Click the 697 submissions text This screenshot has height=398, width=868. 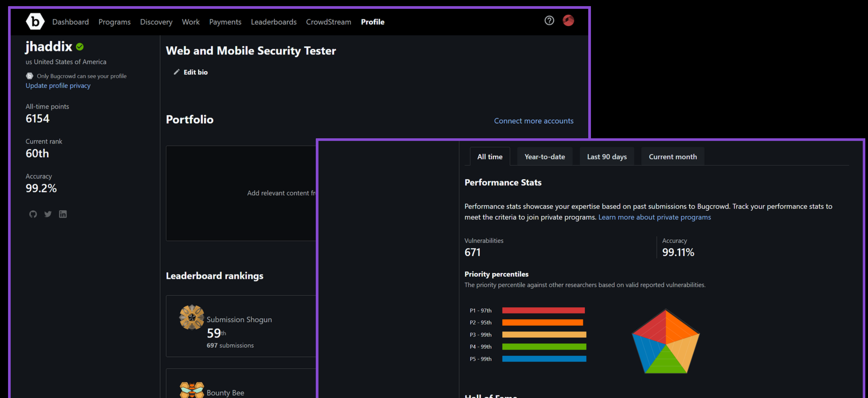click(x=230, y=345)
